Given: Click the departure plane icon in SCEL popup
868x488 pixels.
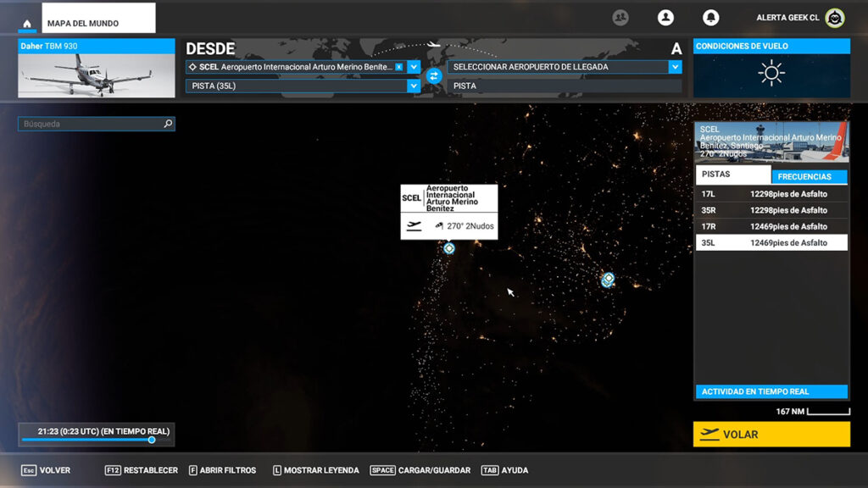Looking at the screenshot, I should 414,225.
